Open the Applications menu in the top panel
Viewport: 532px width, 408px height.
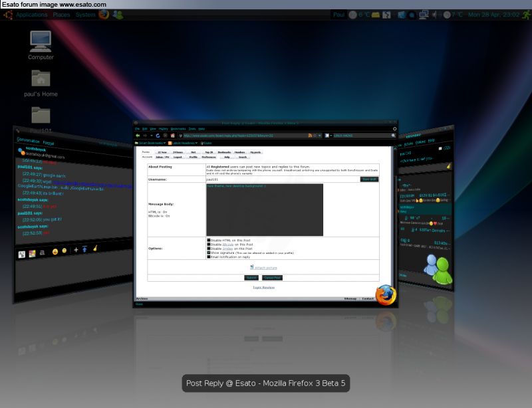(x=31, y=15)
